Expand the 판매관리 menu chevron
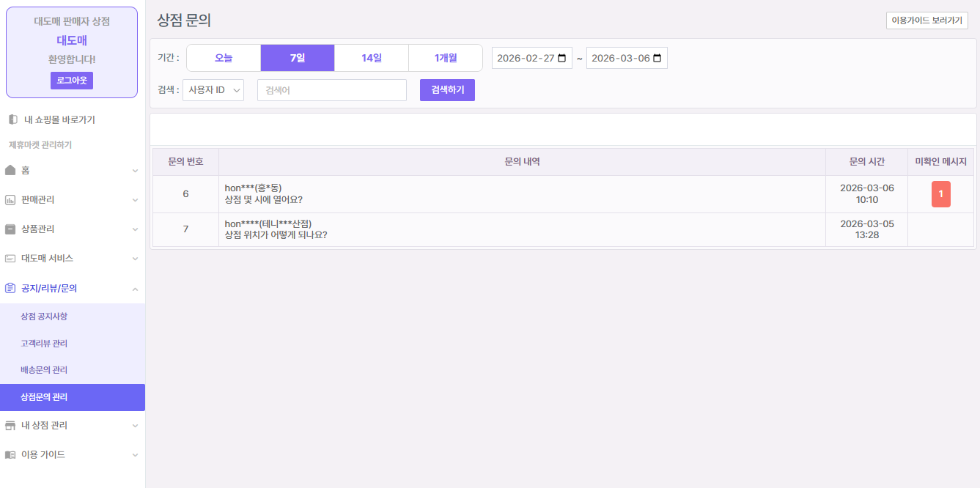Screen dimensions: 980x488 coord(135,199)
